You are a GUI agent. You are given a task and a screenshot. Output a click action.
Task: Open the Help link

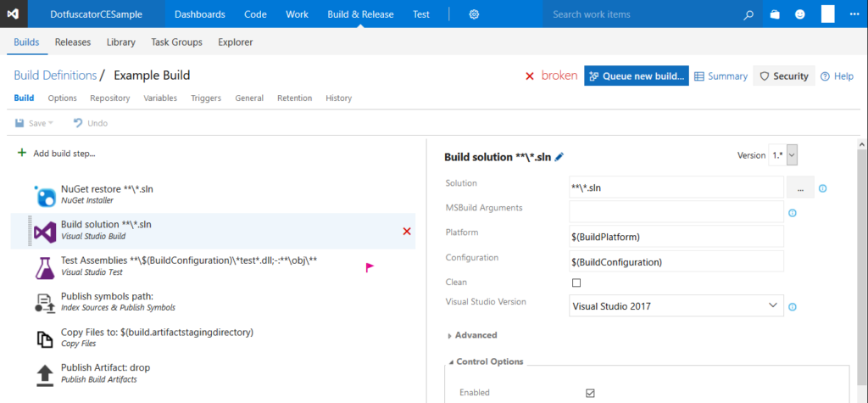pos(837,76)
